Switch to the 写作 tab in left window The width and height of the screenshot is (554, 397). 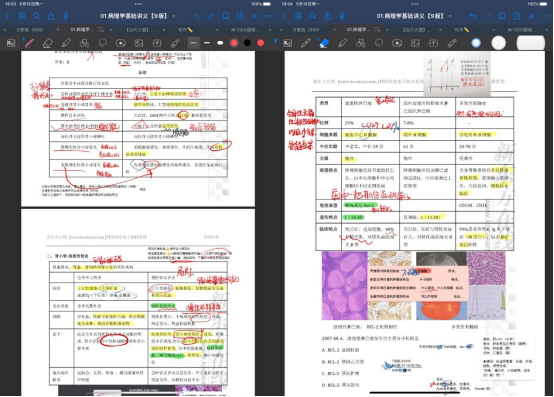[x=185, y=30]
